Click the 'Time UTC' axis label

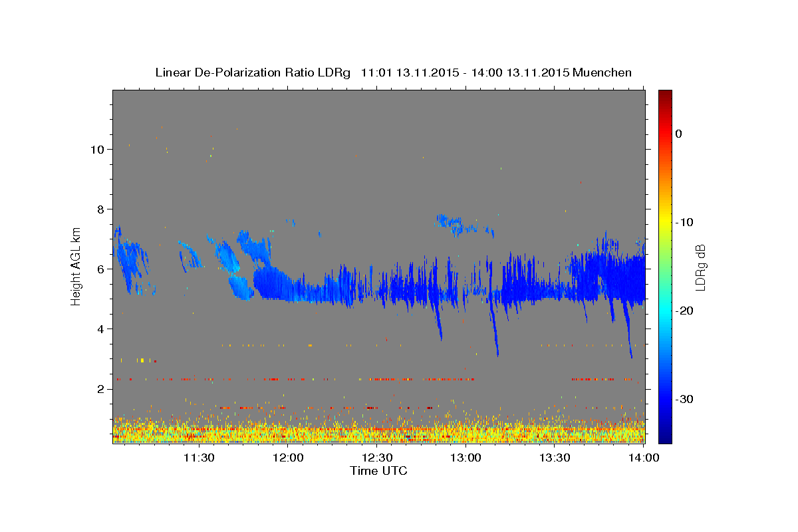378,471
